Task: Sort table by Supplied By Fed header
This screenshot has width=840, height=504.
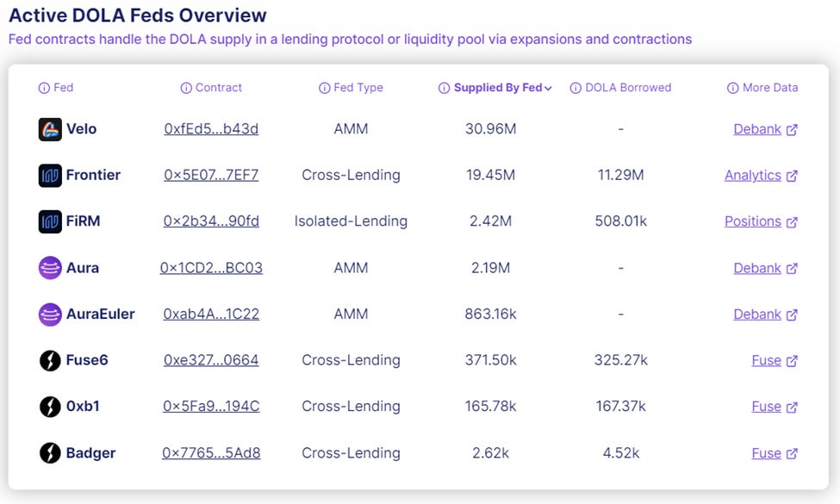Action: coord(498,88)
